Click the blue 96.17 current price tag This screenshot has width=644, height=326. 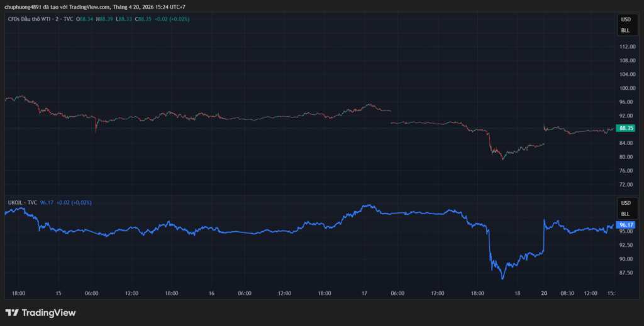pyautogui.click(x=626, y=225)
